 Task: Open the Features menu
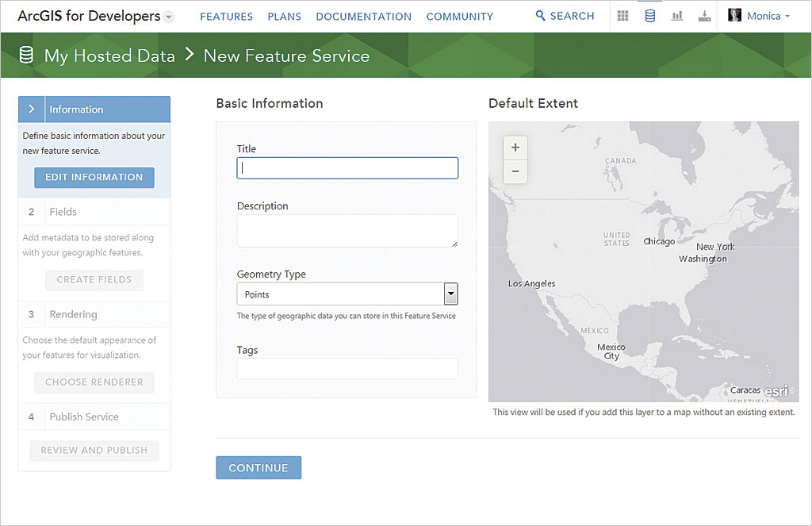click(226, 16)
